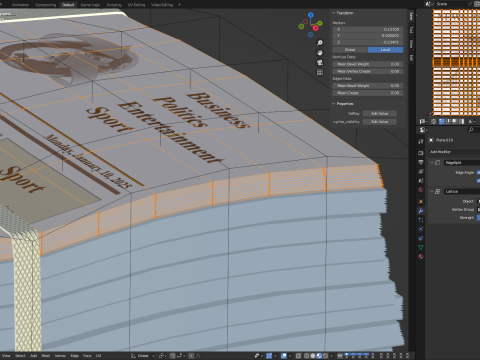Open viewport shading options dropdown arrow
480x360 pixels.
[x=332, y=356]
